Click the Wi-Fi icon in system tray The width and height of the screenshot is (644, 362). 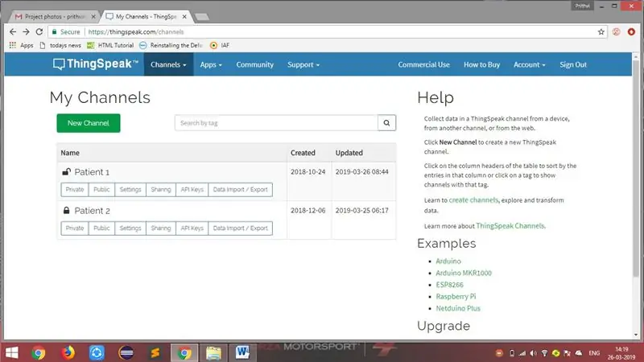click(x=544, y=353)
